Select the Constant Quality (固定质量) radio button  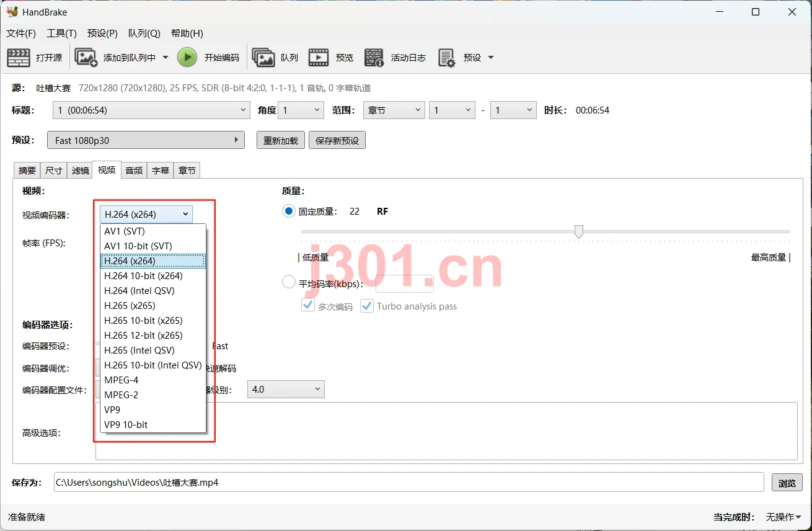[x=289, y=212]
